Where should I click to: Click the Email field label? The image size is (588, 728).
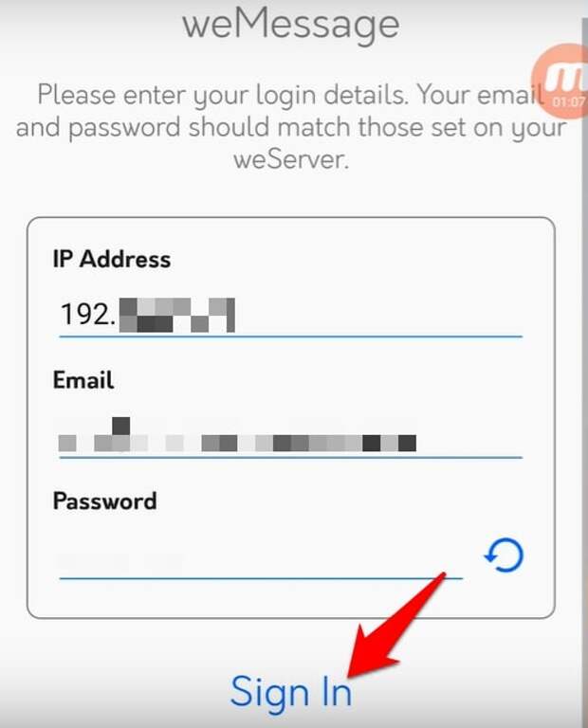point(83,380)
